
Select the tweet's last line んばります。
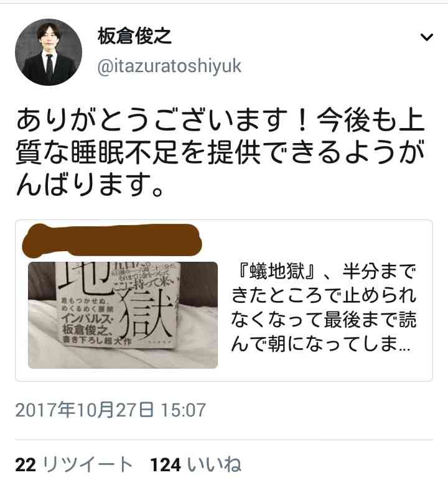pos(90,184)
